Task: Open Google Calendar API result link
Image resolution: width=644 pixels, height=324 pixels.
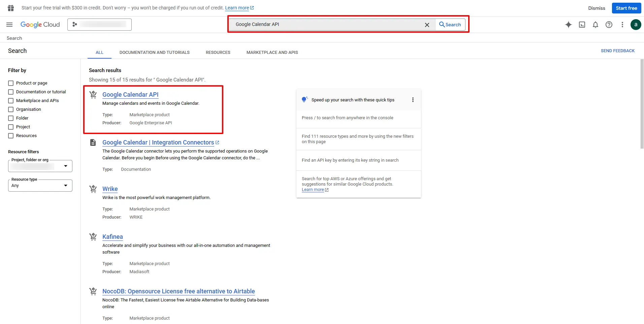Action: [x=130, y=95]
